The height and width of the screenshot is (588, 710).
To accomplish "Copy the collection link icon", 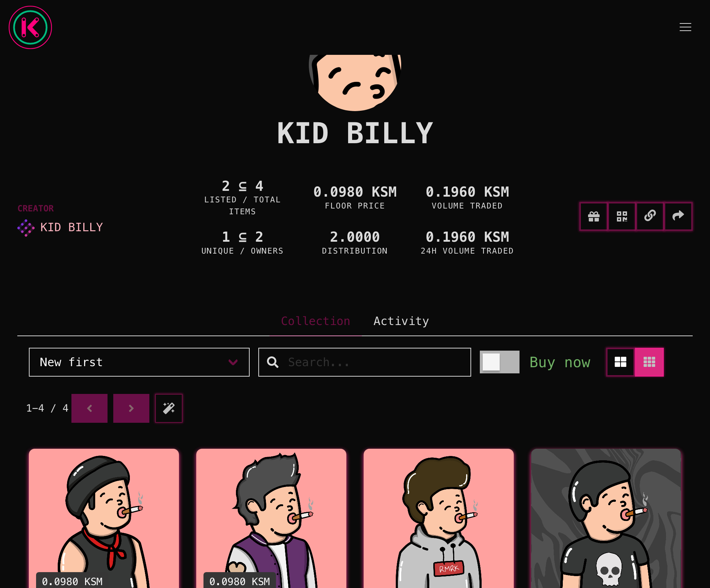I will pos(650,216).
